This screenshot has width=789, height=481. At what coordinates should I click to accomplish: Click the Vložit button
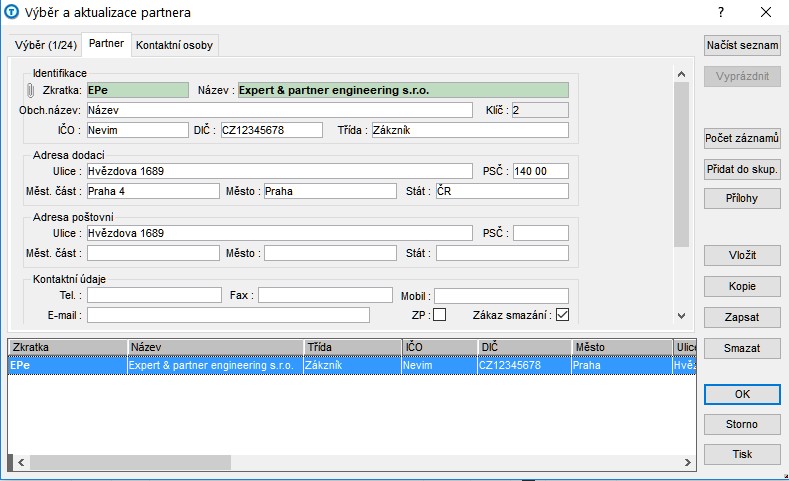742,255
